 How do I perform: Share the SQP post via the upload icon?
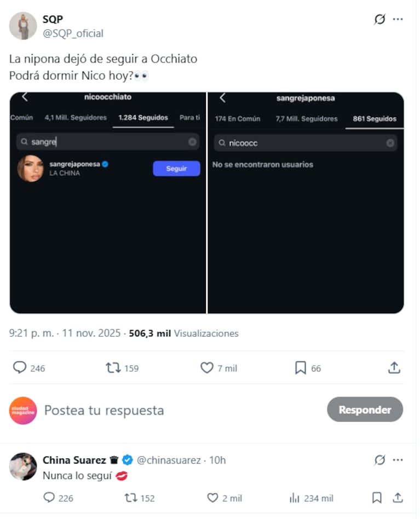coord(394,368)
